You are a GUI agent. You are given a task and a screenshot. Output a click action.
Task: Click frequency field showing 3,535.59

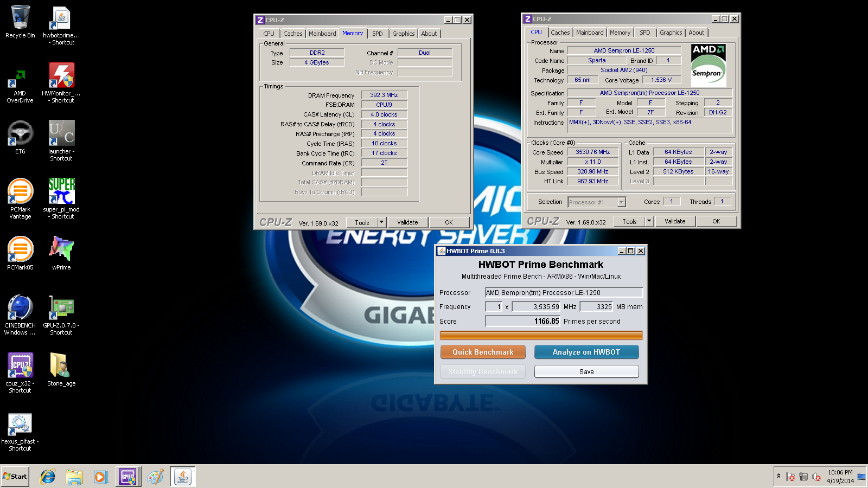[536, 306]
